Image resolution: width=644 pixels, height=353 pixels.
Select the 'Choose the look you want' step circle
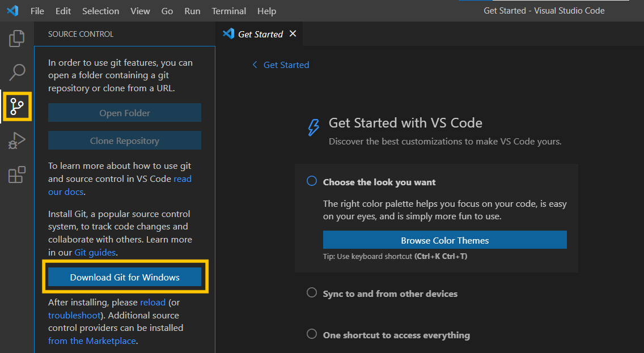tap(312, 181)
